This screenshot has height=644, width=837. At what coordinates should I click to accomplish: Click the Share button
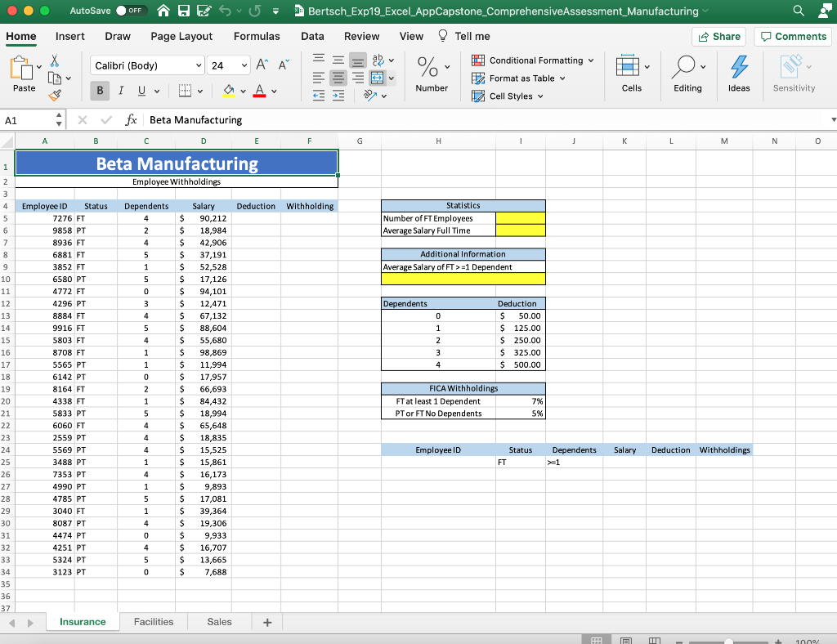[718, 36]
